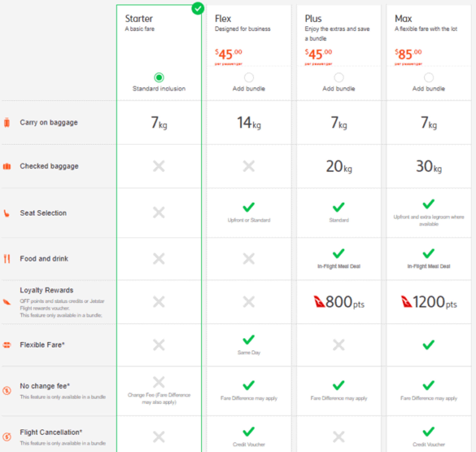Click the Loyalty Rewards plane icon

pyautogui.click(x=7, y=302)
